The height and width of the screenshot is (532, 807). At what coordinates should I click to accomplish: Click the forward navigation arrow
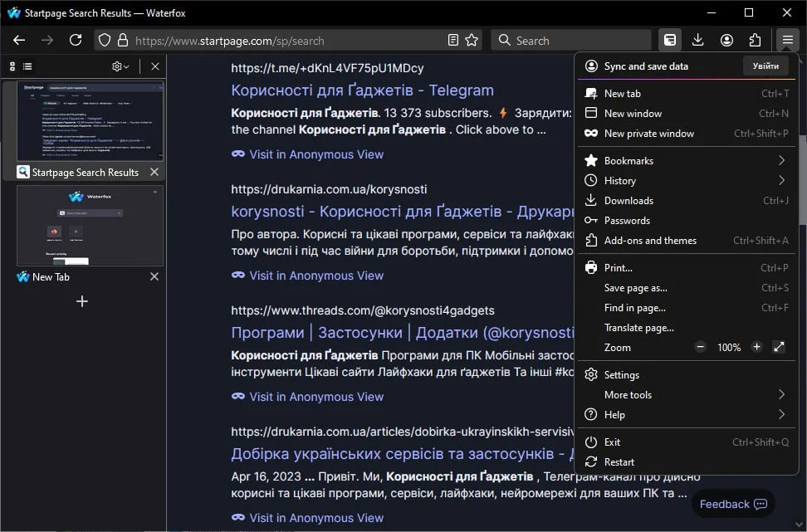pyautogui.click(x=47, y=40)
